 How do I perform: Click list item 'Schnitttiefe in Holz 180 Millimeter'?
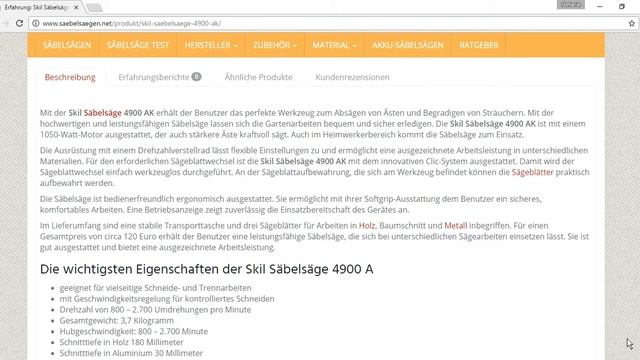[x=121, y=342]
